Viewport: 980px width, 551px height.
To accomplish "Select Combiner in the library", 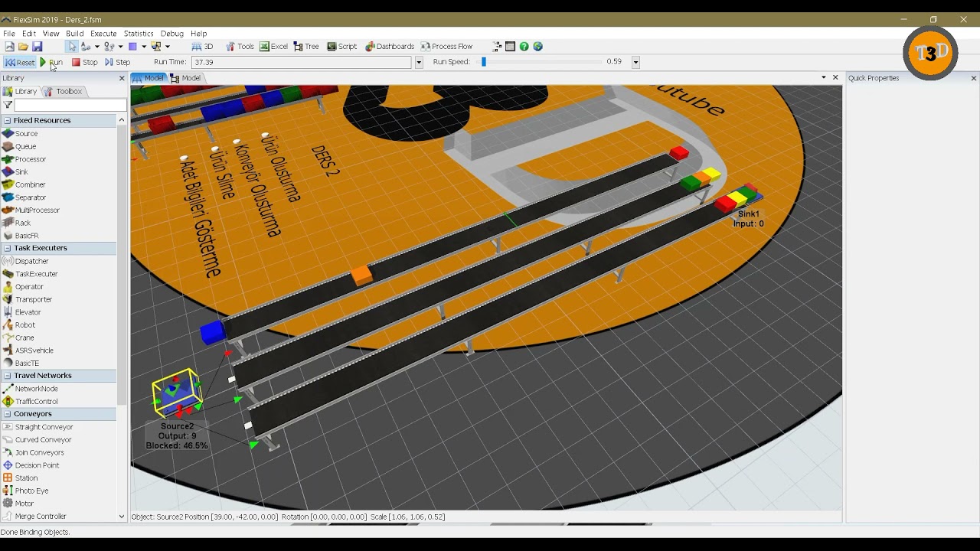I will pos(24,184).
